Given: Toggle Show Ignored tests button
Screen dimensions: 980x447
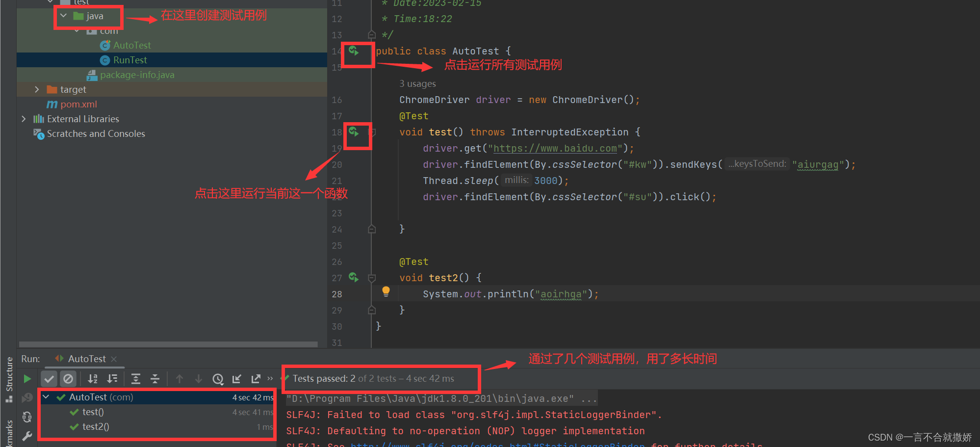Looking at the screenshot, I should point(68,379).
